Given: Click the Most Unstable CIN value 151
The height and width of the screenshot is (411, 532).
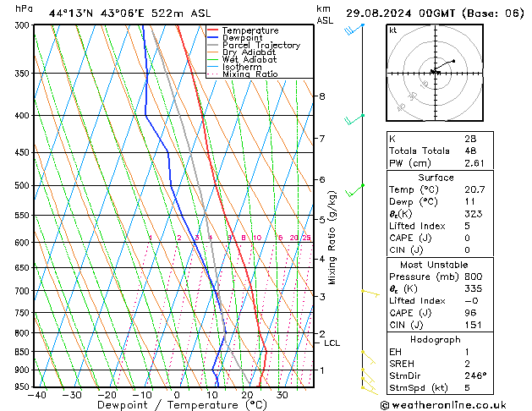Looking at the screenshot, I should pyautogui.click(x=474, y=325).
